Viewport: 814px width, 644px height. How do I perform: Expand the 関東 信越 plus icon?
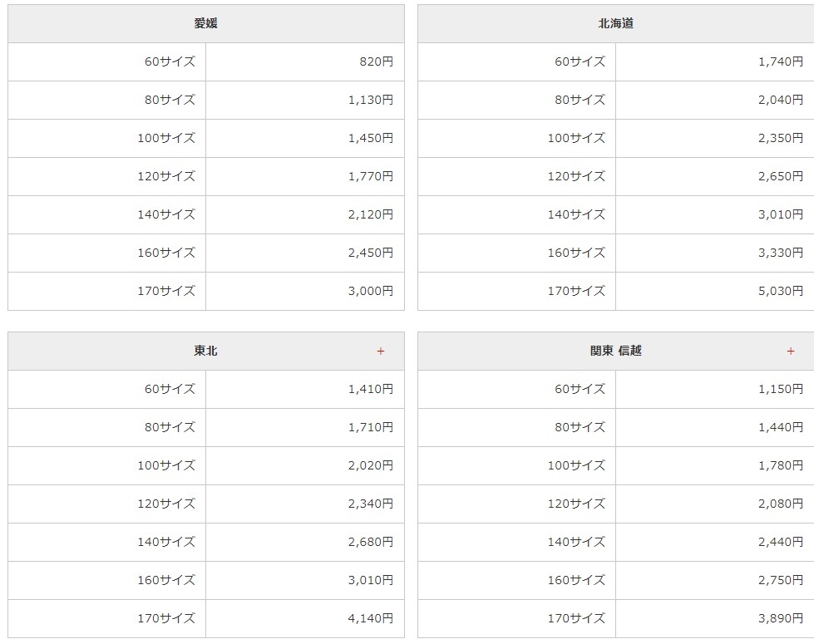tap(791, 351)
